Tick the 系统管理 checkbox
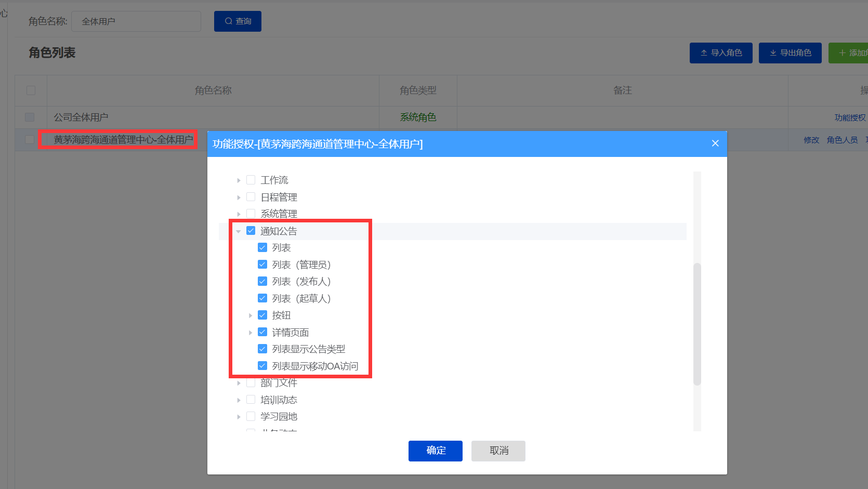The height and width of the screenshot is (489, 868). [x=251, y=214]
